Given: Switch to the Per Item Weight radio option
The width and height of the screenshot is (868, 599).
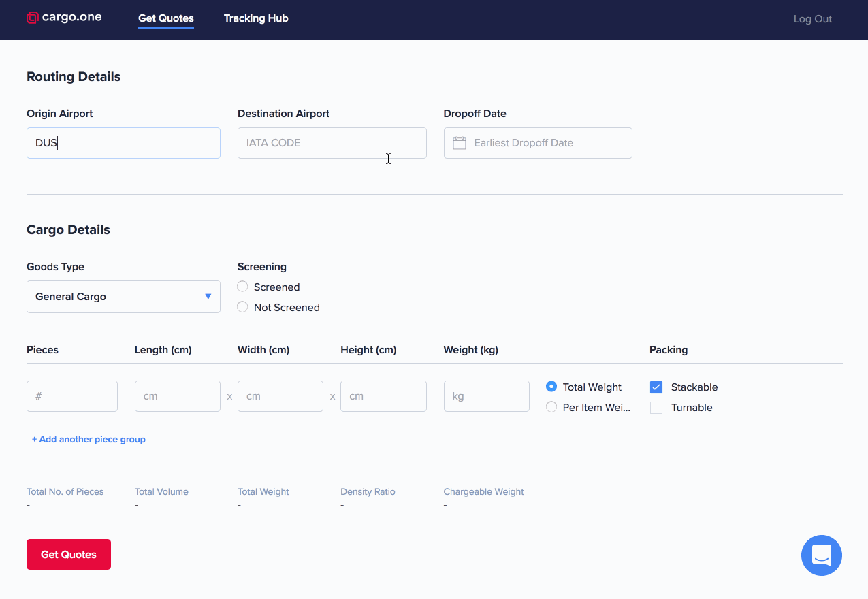Looking at the screenshot, I should click(551, 407).
